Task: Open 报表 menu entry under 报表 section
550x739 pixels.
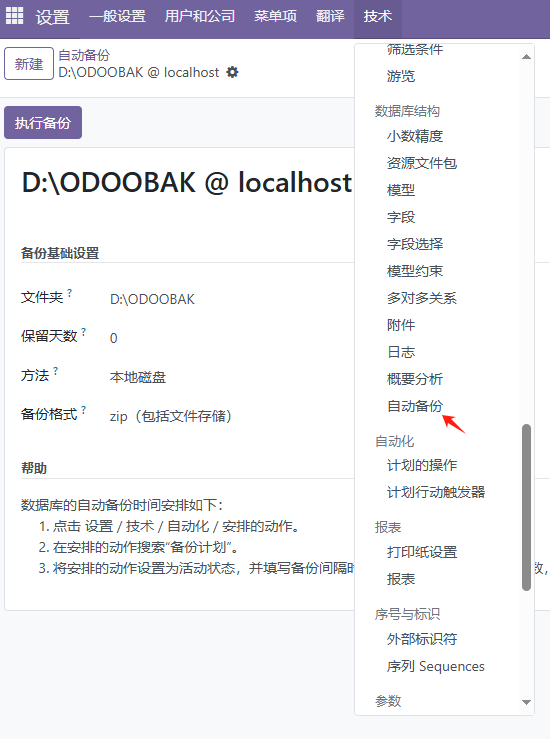Action: pos(401,579)
